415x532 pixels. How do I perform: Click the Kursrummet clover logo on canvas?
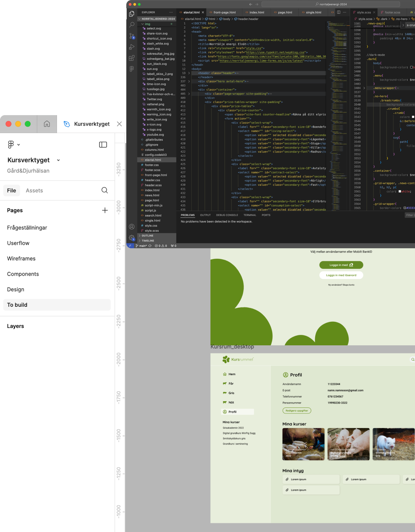(x=226, y=360)
